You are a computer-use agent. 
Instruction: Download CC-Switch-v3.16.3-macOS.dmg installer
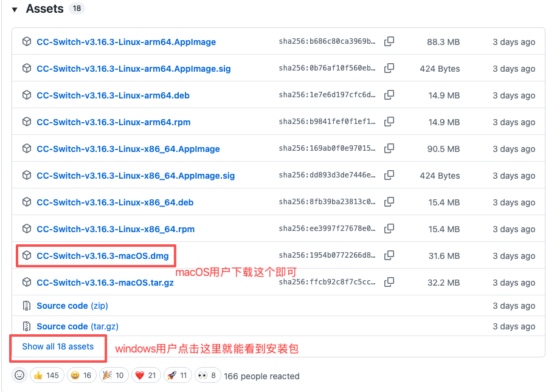click(x=102, y=256)
